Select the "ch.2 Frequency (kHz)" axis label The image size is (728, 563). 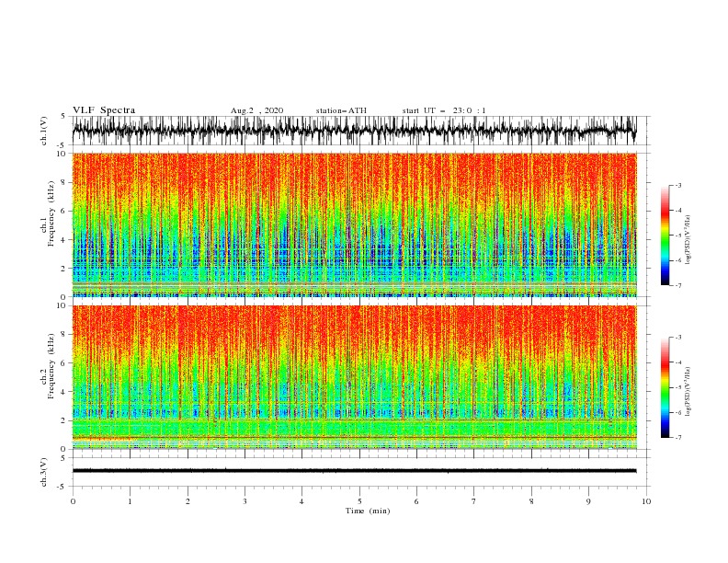[48, 366]
